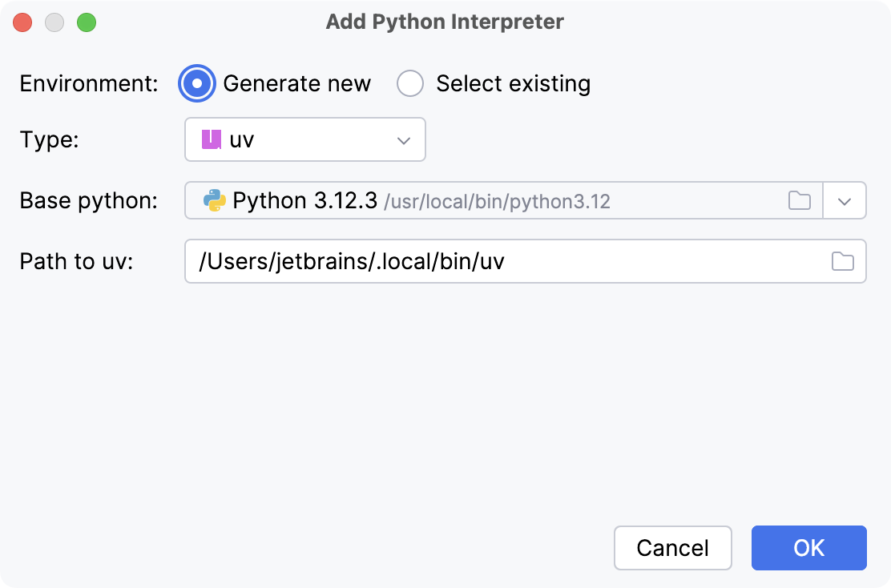Screen dimensions: 891x588
Task: Confirm with the OK button
Action: (808, 548)
